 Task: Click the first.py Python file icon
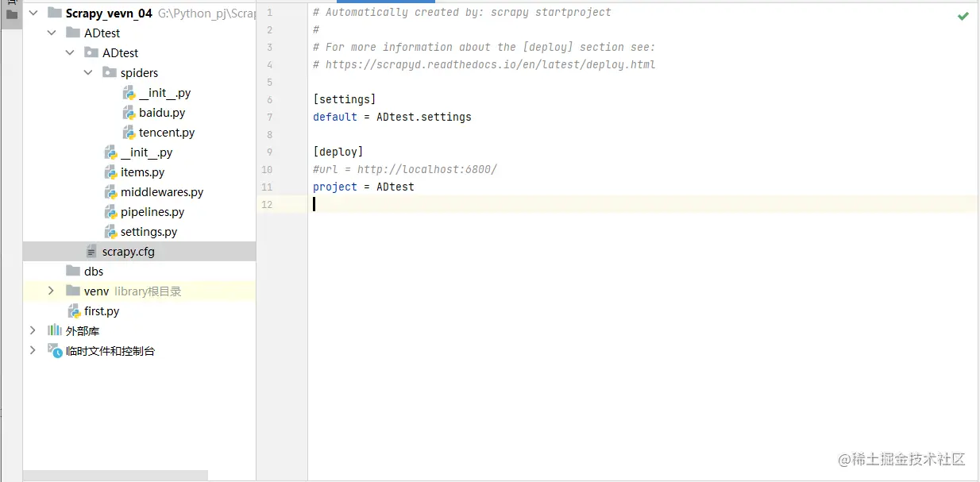click(x=75, y=310)
